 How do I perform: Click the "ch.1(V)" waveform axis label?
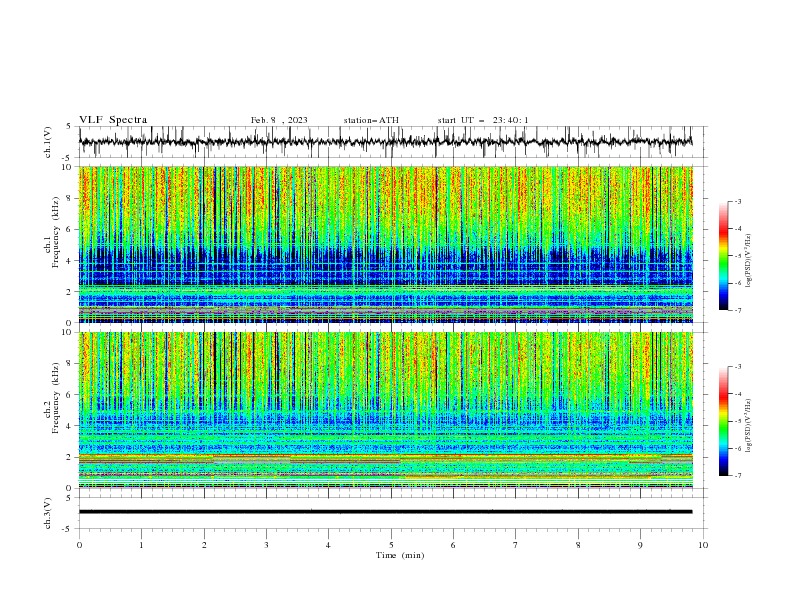coord(48,142)
